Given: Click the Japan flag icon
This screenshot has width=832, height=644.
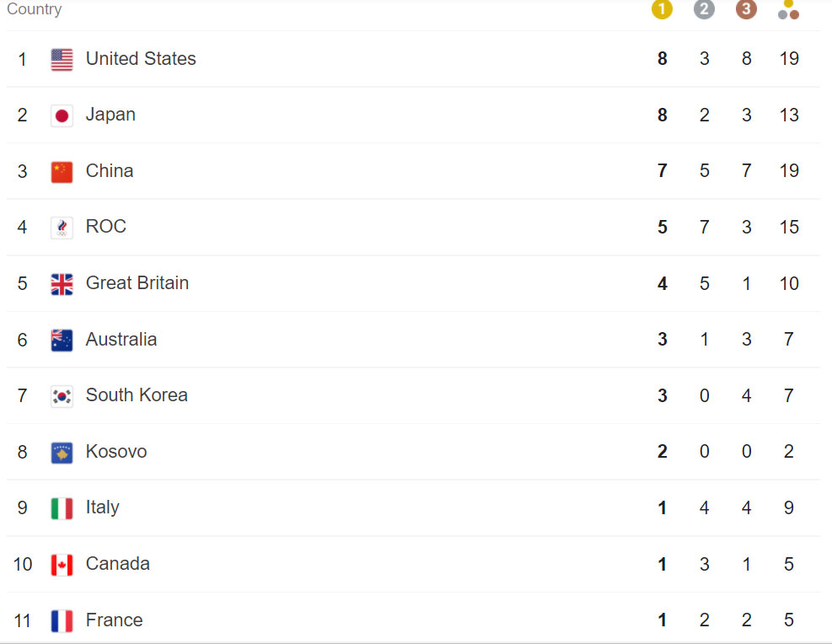Looking at the screenshot, I should [62, 115].
